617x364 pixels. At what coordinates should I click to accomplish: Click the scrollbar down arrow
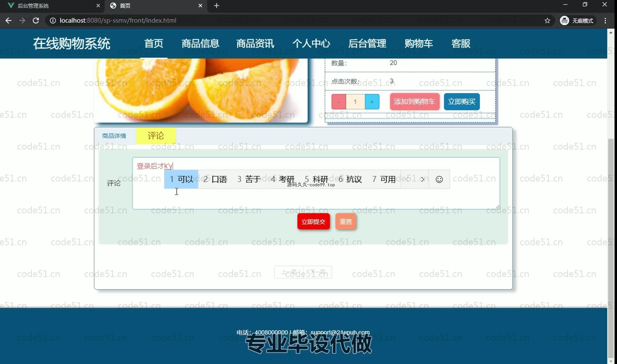tap(611, 361)
